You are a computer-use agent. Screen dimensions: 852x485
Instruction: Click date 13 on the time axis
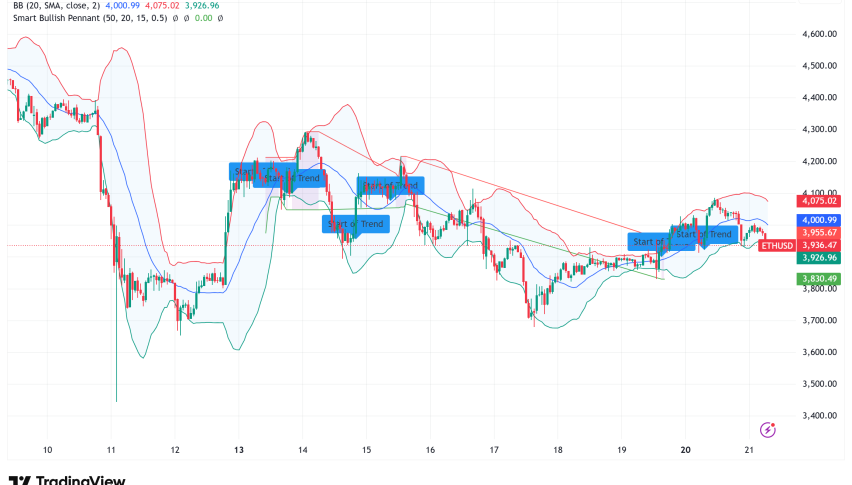point(239,450)
